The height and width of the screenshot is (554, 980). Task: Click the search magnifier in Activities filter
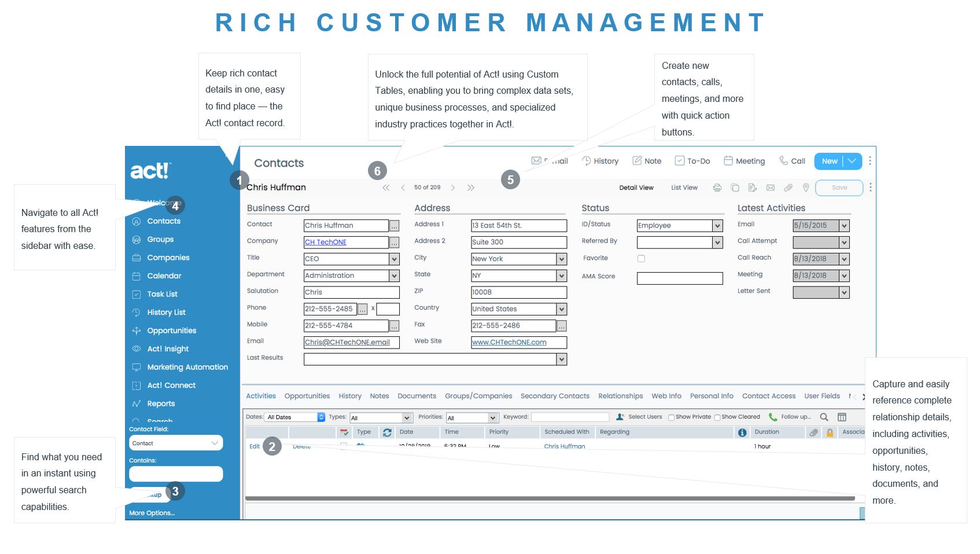point(824,417)
